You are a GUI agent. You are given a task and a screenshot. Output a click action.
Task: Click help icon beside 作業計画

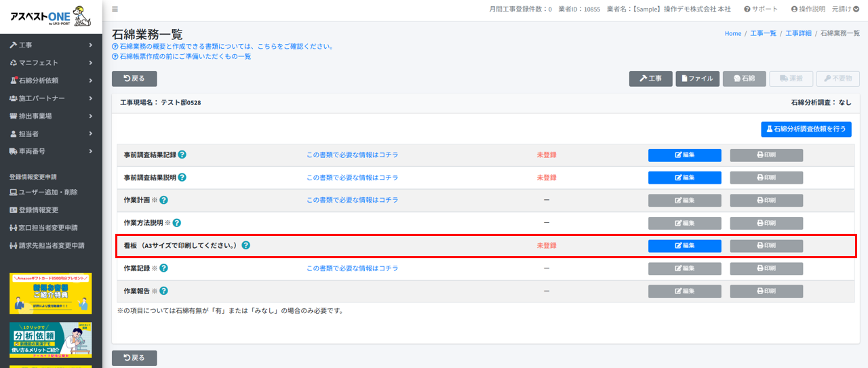coord(163,201)
